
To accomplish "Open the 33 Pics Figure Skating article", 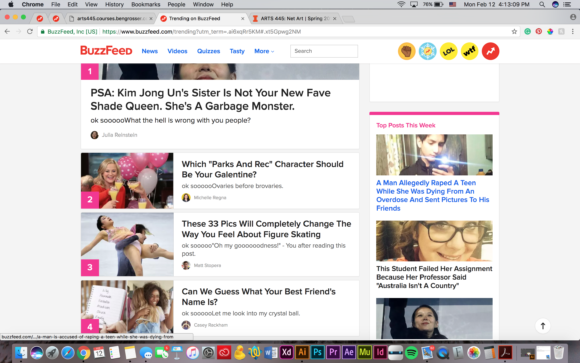I will tap(266, 229).
